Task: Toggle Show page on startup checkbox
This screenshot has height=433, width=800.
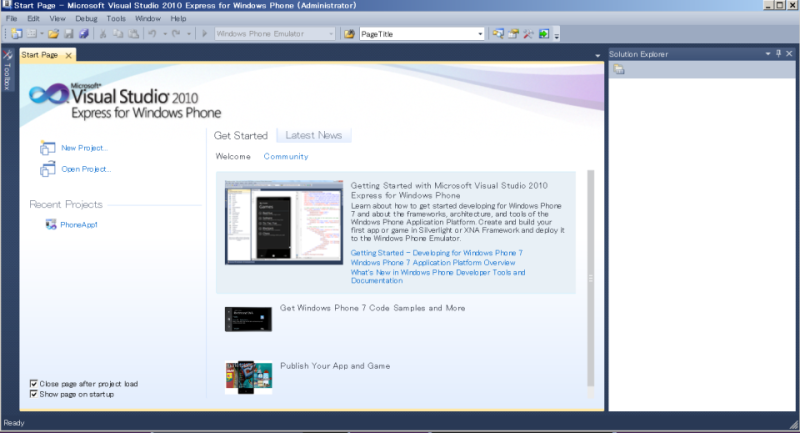Action: click(x=33, y=394)
